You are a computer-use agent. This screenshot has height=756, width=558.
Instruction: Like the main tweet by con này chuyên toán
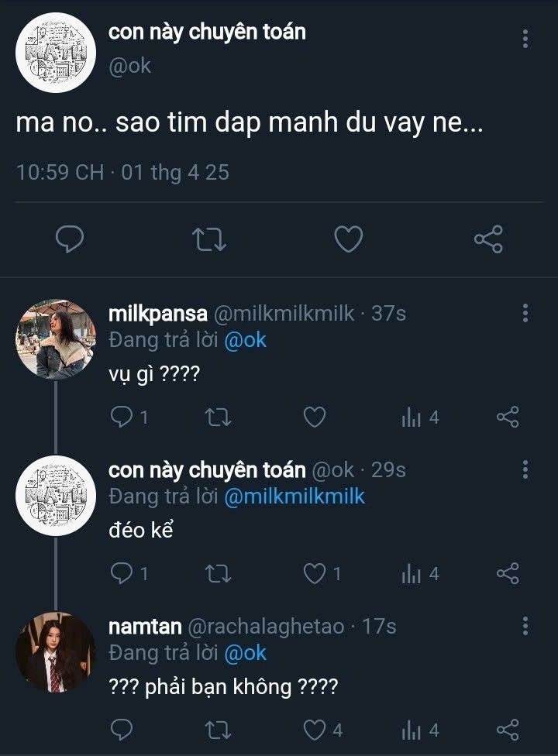click(348, 240)
